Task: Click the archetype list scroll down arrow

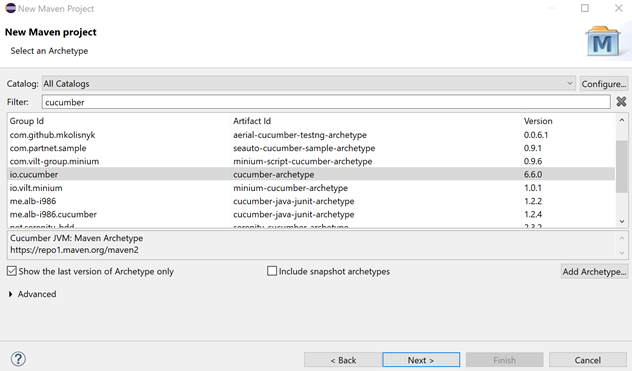Action: [622, 221]
